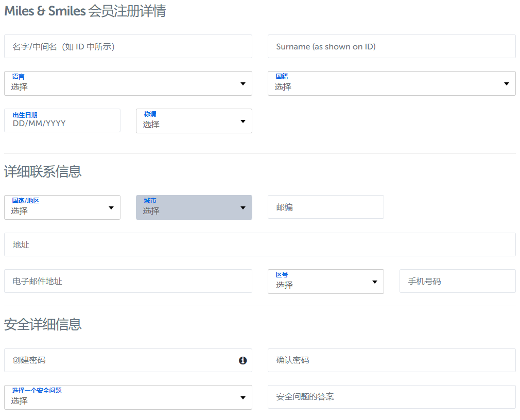Viewport: 520px width, 420px height.
Task: Open the 选择一个安全问题 security question dropdown
Action: pyautogui.click(x=128, y=397)
